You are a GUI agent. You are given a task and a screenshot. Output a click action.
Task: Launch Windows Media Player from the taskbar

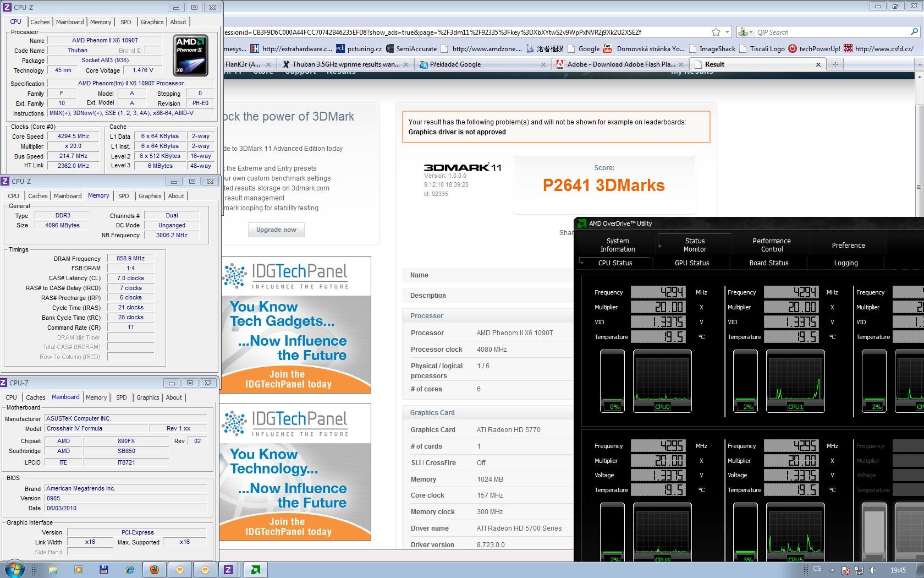coord(78,570)
